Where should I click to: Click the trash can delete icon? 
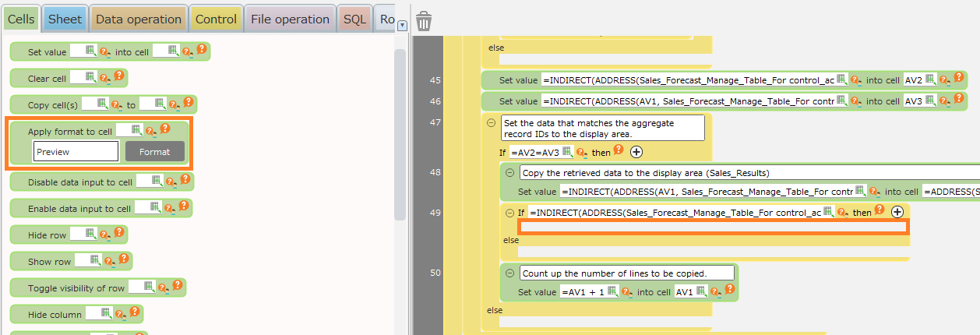click(424, 21)
